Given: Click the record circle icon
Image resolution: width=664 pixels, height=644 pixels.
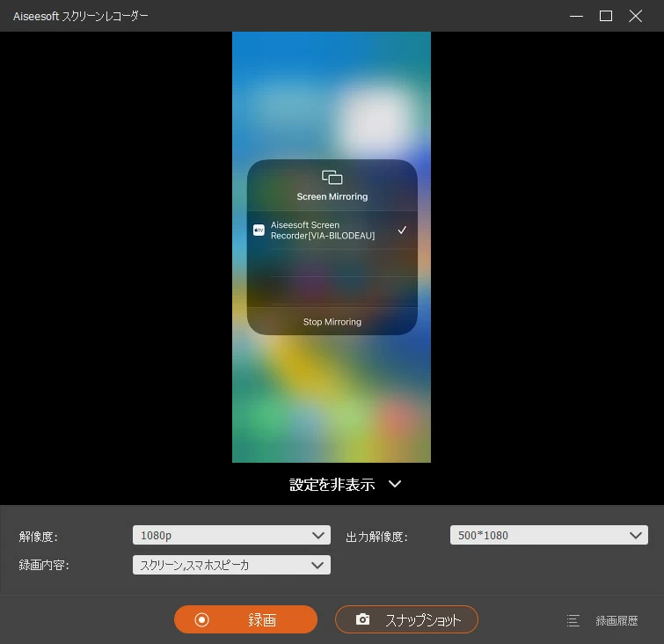Looking at the screenshot, I should (x=202, y=620).
